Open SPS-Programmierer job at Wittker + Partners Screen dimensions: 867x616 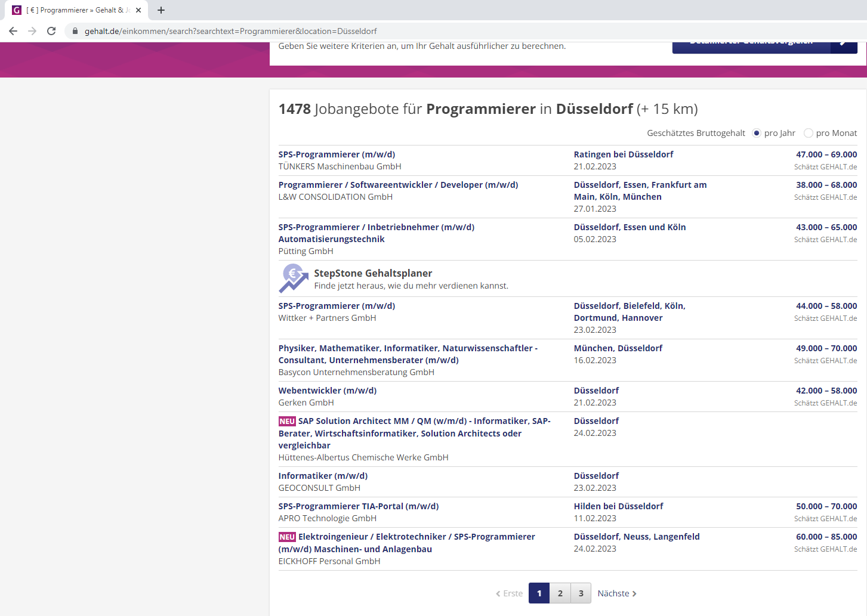(337, 306)
